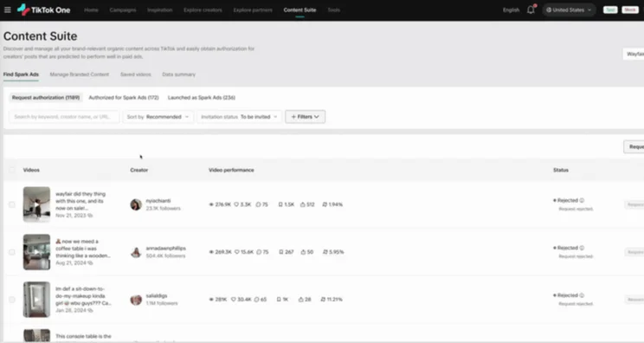This screenshot has width=644, height=343.
Task: Click the Video performance column header
Action: pos(231,170)
